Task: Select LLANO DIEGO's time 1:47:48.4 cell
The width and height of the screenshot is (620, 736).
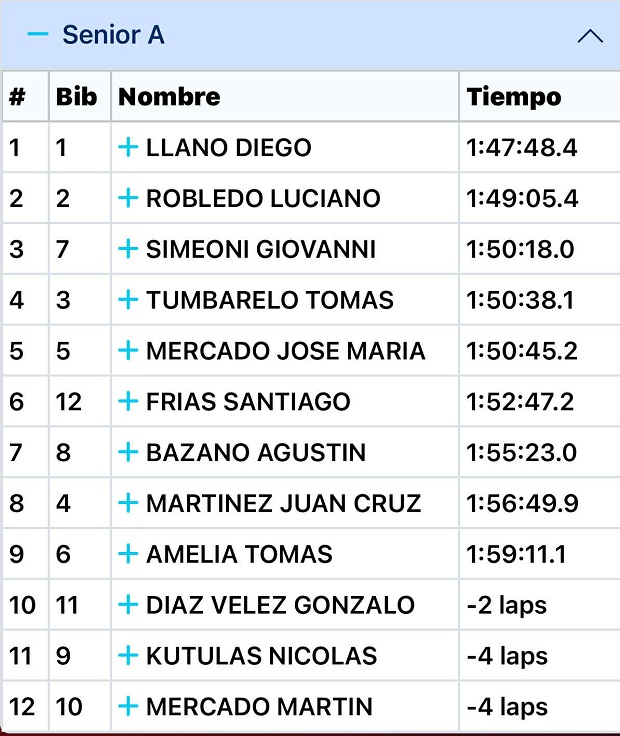Action: [x=522, y=148]
